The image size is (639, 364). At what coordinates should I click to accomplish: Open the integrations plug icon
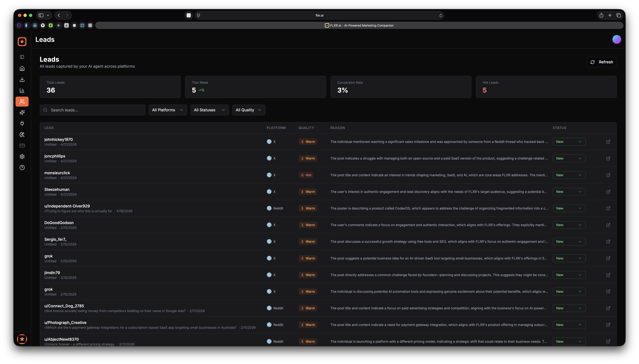coord(22,124)
